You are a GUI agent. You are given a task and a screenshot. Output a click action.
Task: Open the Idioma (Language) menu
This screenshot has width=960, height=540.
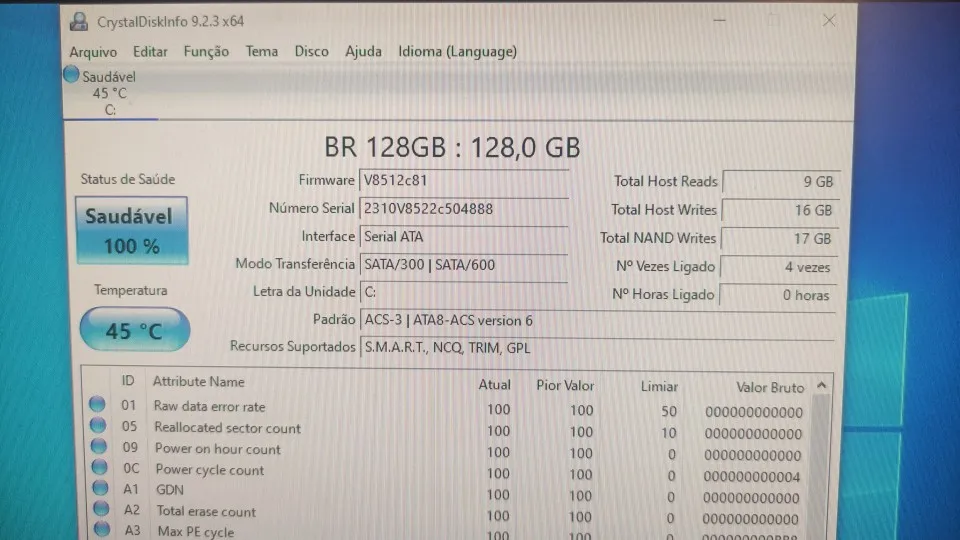point(457,52)
